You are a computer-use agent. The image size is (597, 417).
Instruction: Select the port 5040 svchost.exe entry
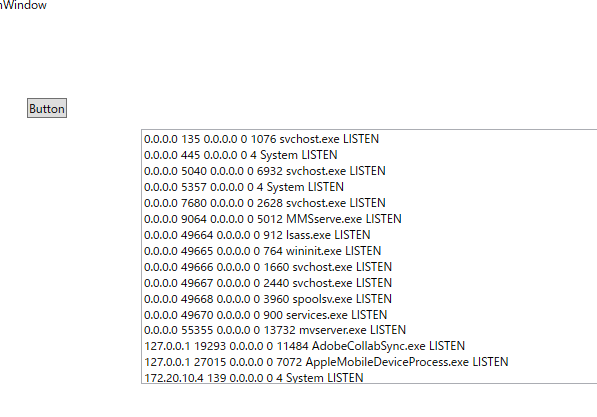pos(369,171)
